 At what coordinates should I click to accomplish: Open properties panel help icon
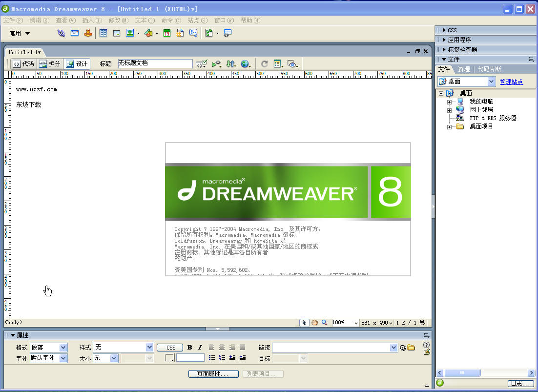[427, 345]
